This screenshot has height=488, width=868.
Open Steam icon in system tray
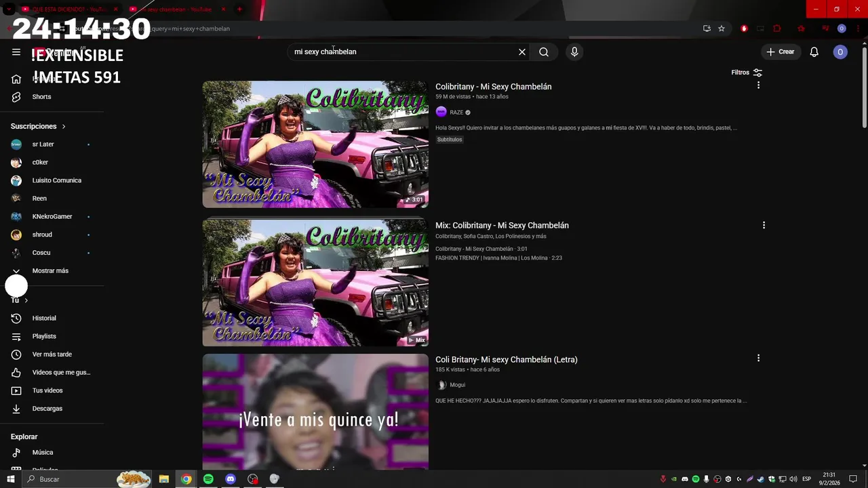(x=761, y=479)
